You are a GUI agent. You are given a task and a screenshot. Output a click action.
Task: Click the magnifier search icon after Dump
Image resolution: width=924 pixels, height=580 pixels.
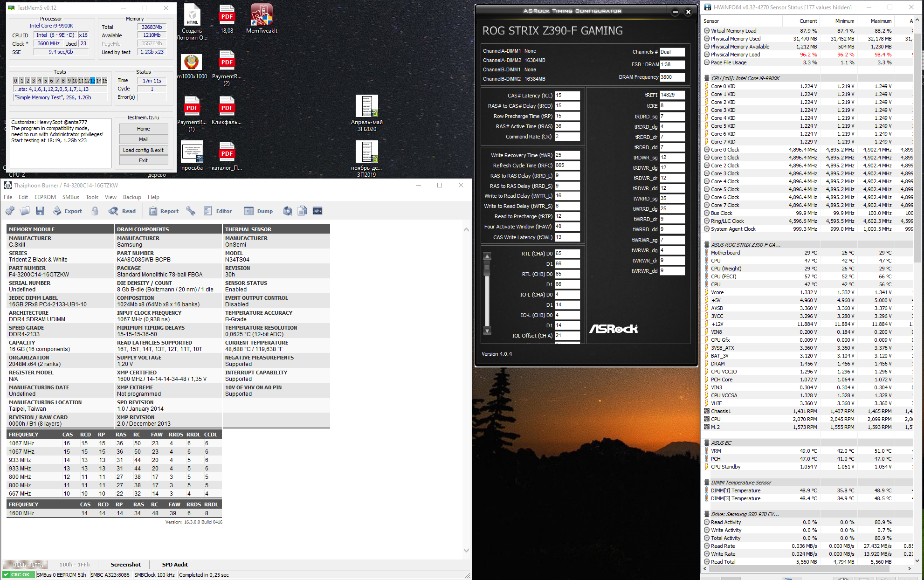(x=288, y=211)
